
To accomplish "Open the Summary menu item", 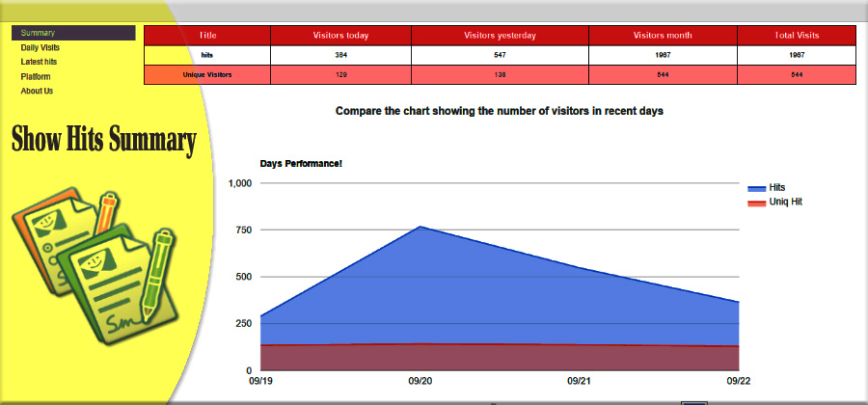I will tap(73, 33).
